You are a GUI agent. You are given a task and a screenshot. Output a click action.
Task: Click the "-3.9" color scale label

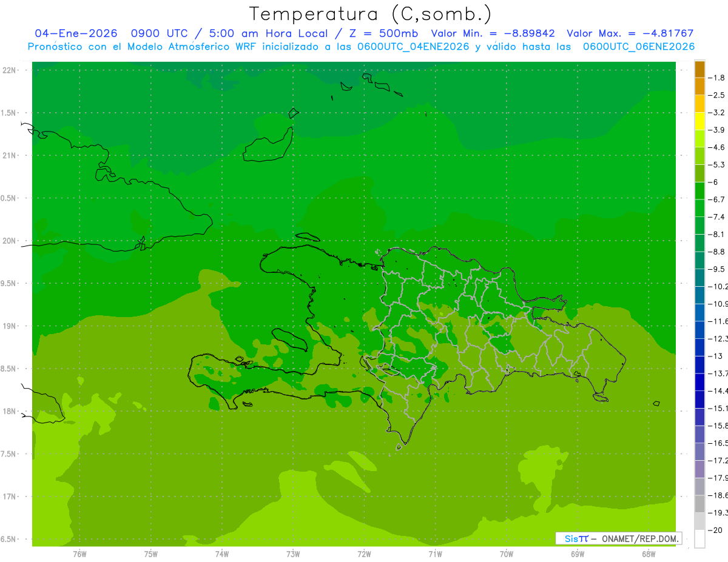[717, 130]
